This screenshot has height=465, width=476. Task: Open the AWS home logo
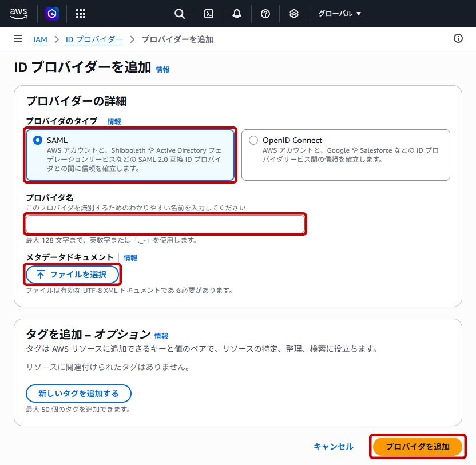tap(18, 14)
